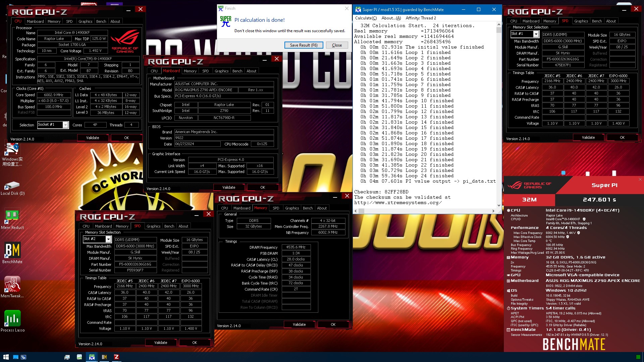
Task: Click Loop 24 finished line in Super PI
Action: click(x=407, y=176)
